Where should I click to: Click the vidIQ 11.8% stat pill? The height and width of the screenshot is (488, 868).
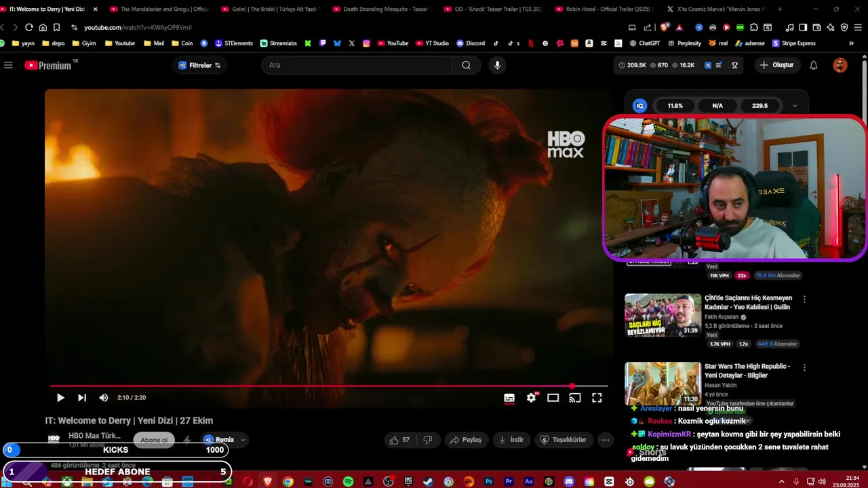[675, 106]
